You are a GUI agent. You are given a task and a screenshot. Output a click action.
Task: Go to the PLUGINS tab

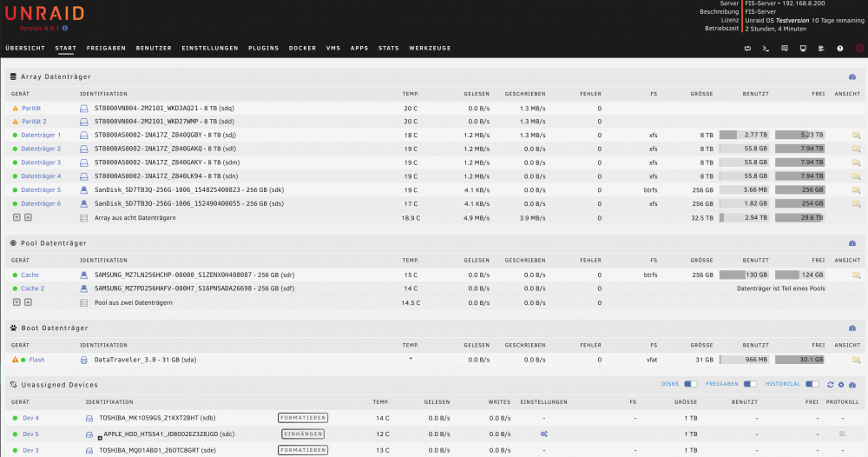coord(264,48)
